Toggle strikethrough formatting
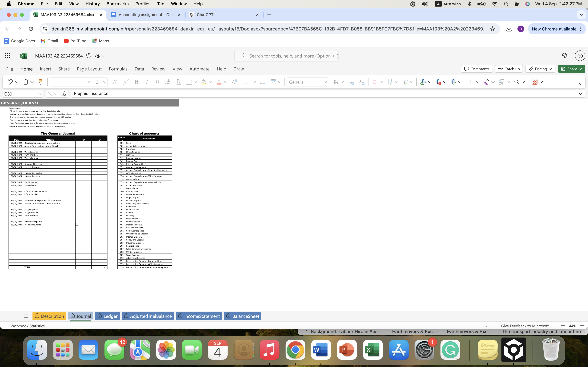Viewport: 588px width, 367px height. click(168, 82)
